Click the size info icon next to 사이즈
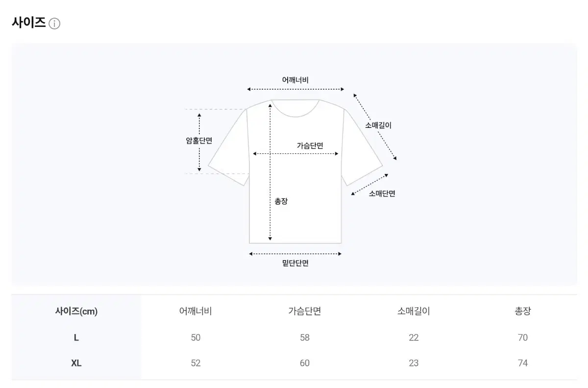Image resolution: width=588 pixels, height=388 pixels. tap(54, 24)
